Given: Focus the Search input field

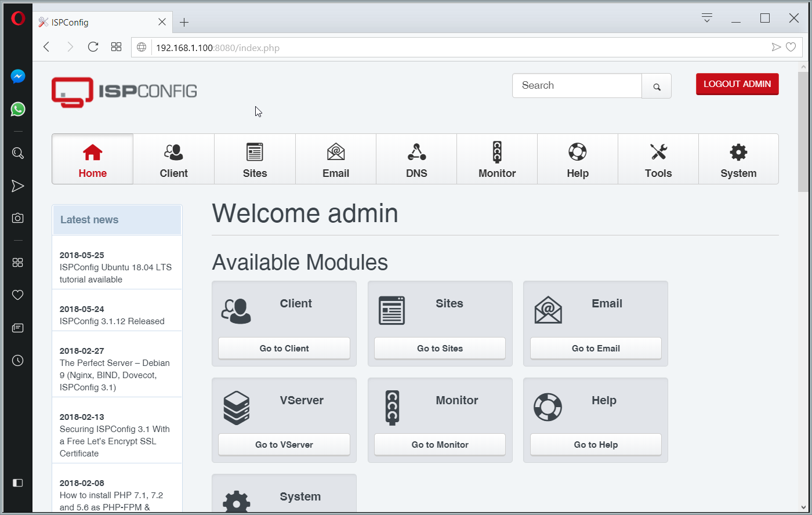Looking at the screenshot, I should pyautogui.click(x=577, y=86).
